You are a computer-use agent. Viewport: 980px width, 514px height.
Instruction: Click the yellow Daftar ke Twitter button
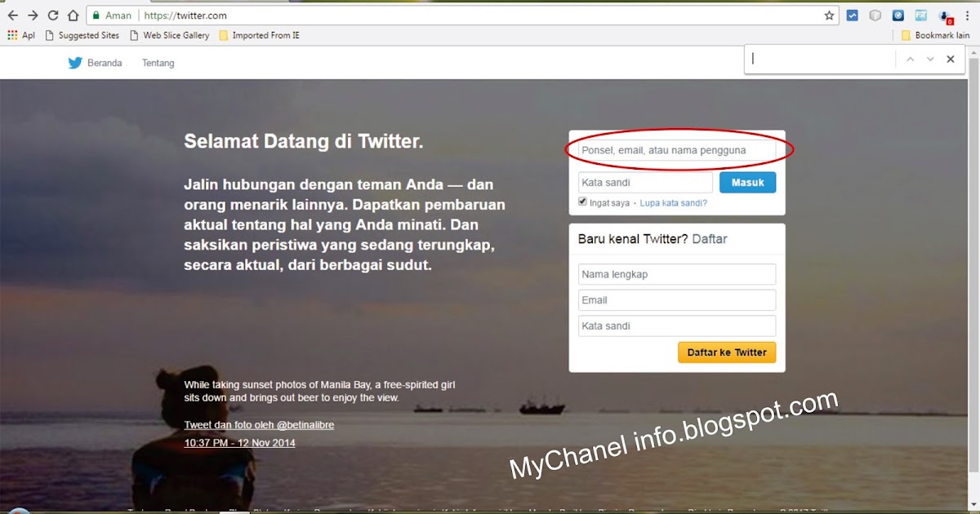727,352
